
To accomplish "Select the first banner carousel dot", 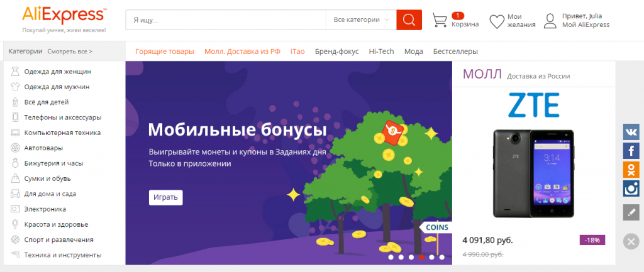I will tap(391, 257).
